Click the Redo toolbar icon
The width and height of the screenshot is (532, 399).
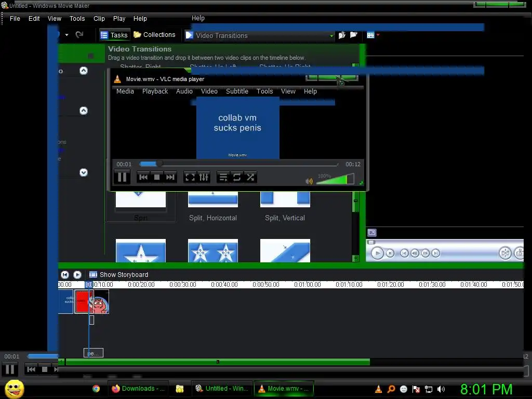[x=79, y=35]
